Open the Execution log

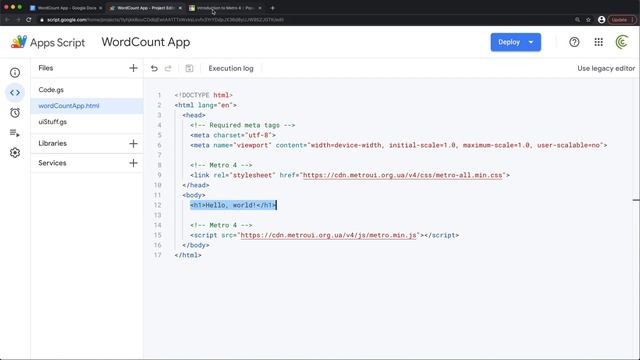(231, 68)
